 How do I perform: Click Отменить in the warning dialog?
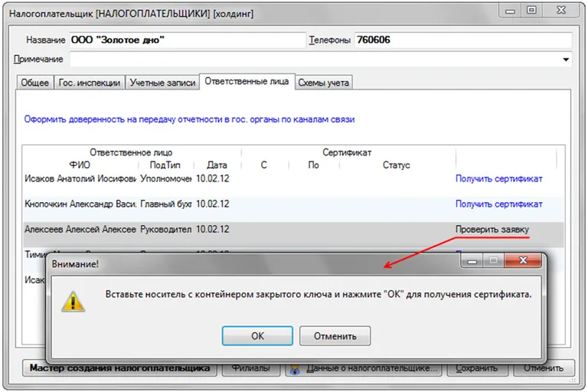[x=335, y=336]
